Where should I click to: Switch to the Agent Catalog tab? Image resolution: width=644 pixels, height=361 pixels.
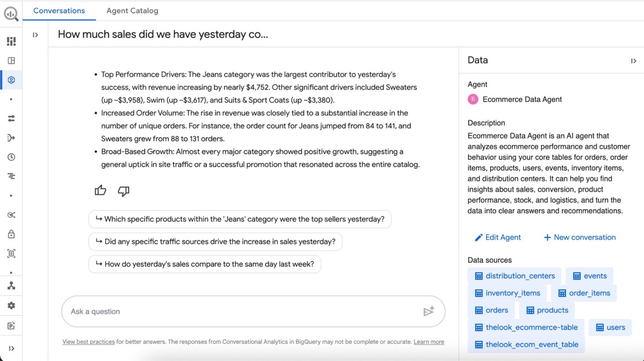132,11
